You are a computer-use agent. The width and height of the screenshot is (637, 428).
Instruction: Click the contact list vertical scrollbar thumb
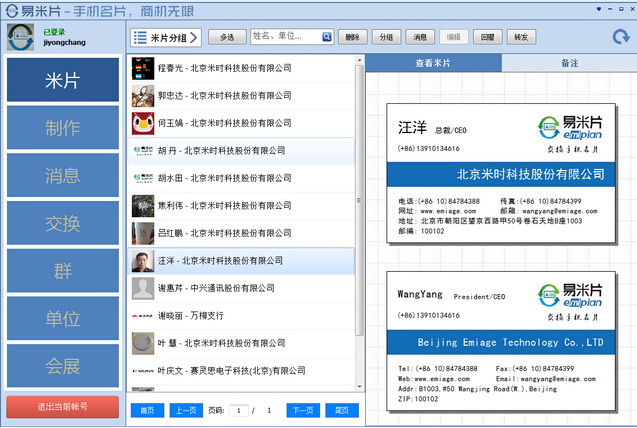(x=359, y=200)
